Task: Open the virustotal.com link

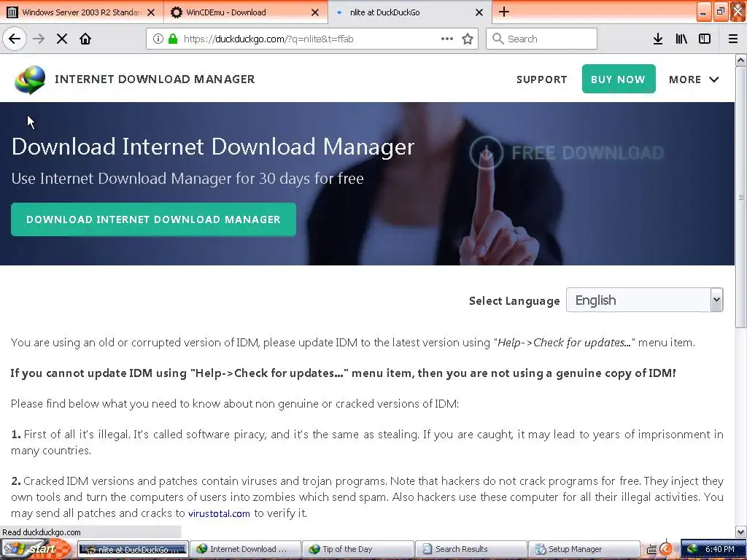Action: tap(219, 513)
